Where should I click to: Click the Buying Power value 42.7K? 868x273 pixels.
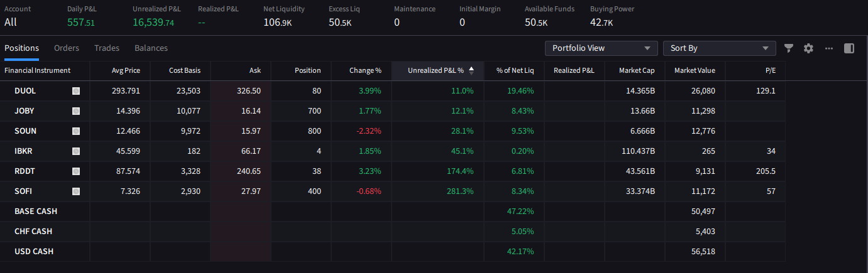[602, 23]
